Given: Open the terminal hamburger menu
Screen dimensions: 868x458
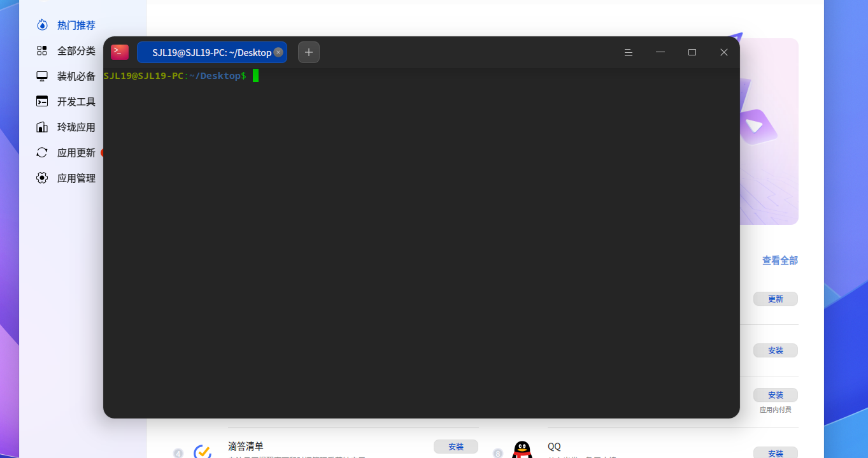Looking at the screenshot, I should 629,52.
